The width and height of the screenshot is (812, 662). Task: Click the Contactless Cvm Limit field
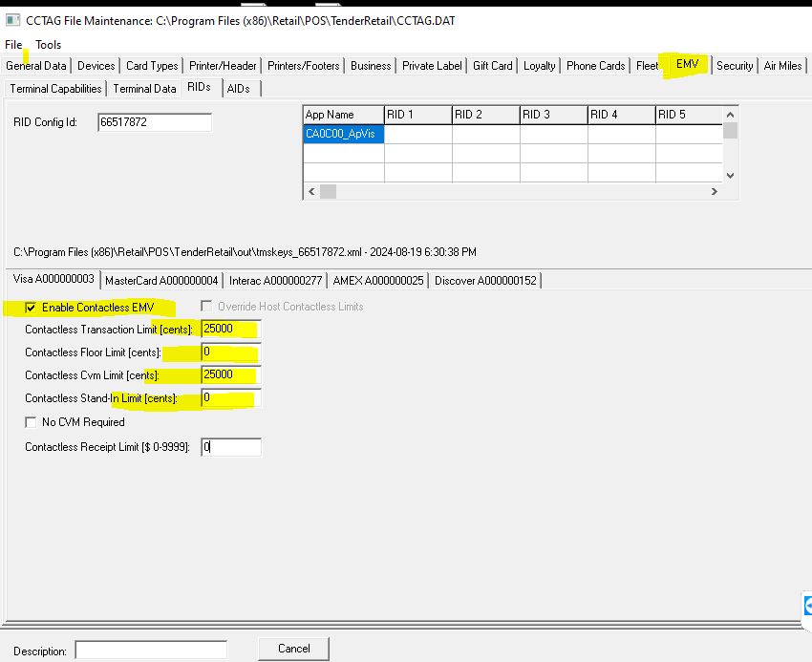pyautogui.click(x=231, y=374)
